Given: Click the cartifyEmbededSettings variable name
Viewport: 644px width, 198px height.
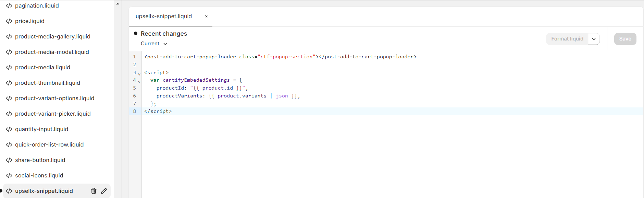Looking at the screenshot, I should tap(196, 80).
